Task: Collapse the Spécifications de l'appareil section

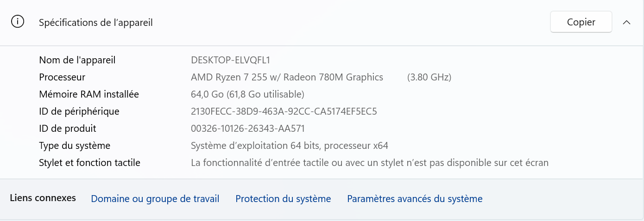Action: 627,22
